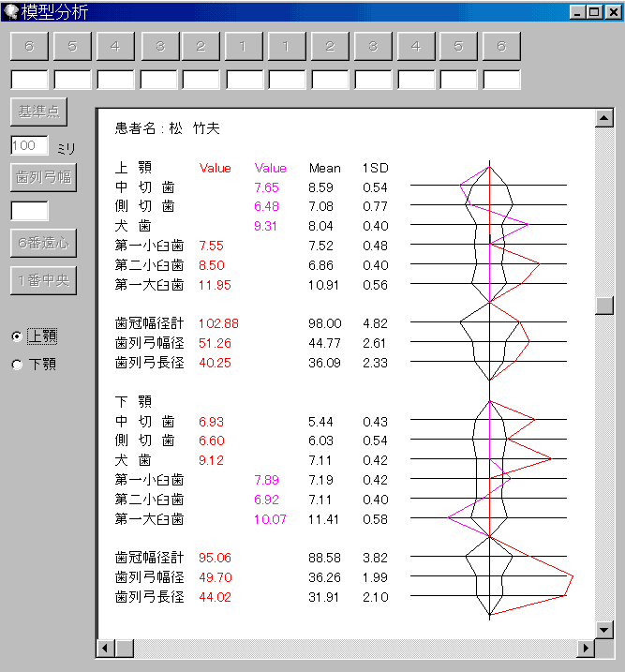The width and height of the screenshot is (625, 672).
Task: Click the horizontal scrollbar right arrow
Action: click(x=587, y=648)
